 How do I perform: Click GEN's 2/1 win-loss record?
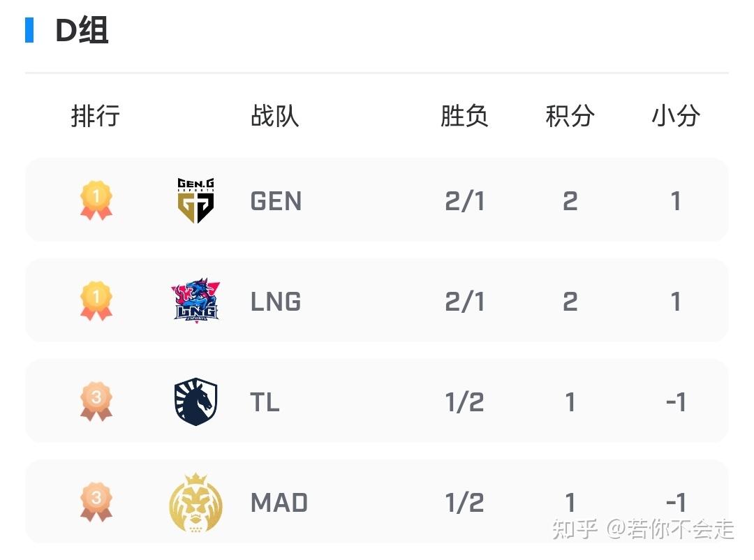464,201
